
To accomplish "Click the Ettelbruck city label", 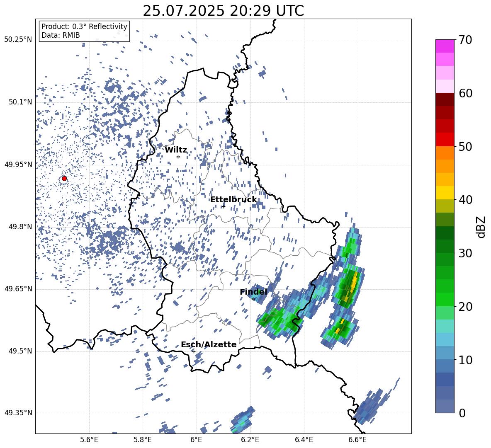I will tap(233, 199).
